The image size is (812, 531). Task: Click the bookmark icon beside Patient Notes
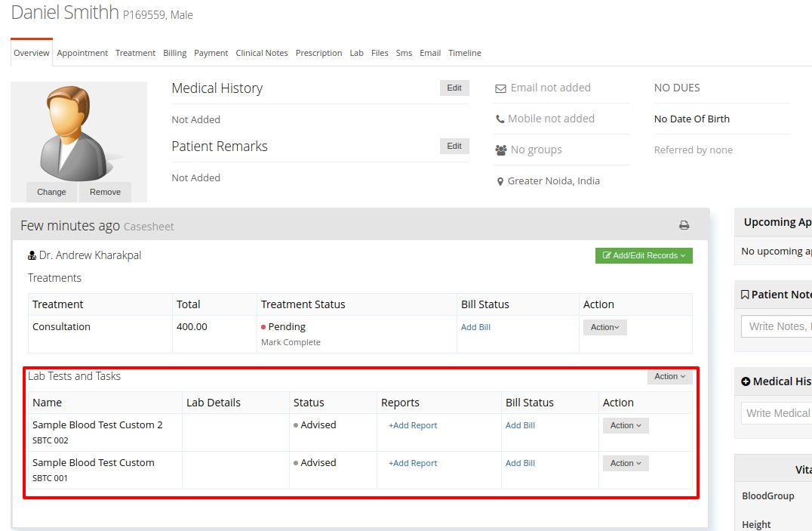pyautogui.click(x=745, y=295)
